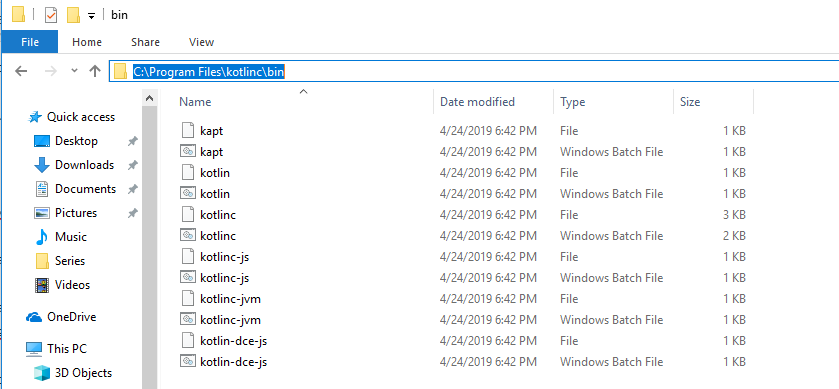This screenshot has width=839, height=389.
Task: Click the navigation pane scroll up arrow
Action: (150, 98)
